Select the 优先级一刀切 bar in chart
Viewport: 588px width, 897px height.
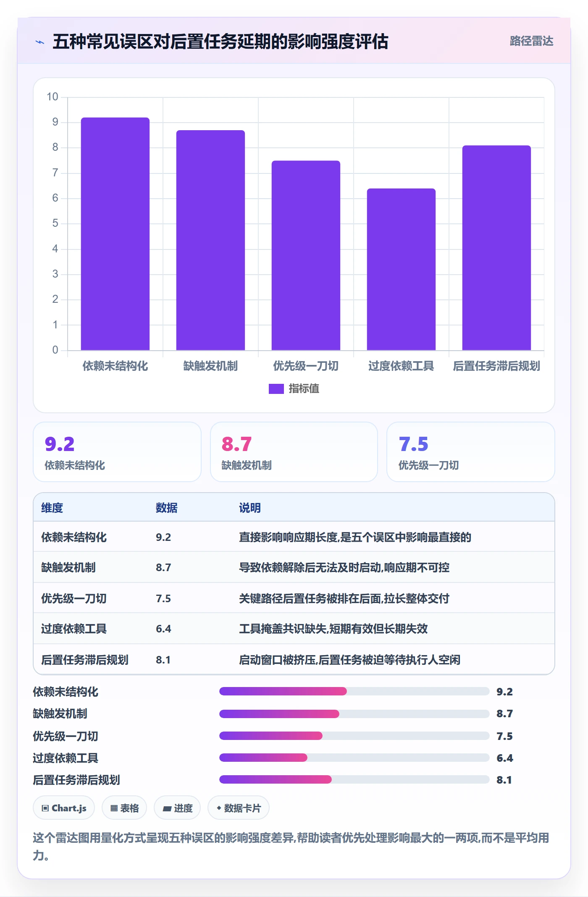pos(306,255)
